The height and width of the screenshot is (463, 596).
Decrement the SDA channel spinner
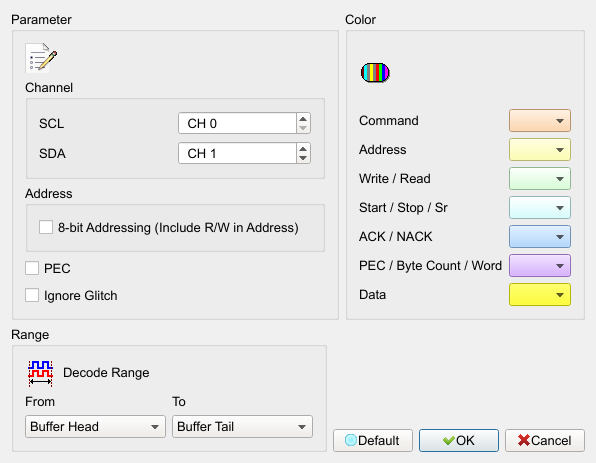[x=303, y=158]
